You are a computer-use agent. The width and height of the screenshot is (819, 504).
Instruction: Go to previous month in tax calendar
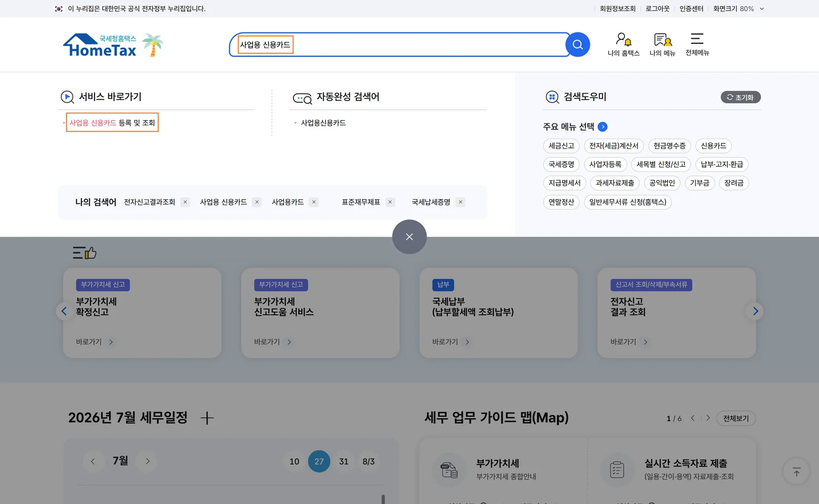pos(93,462)
